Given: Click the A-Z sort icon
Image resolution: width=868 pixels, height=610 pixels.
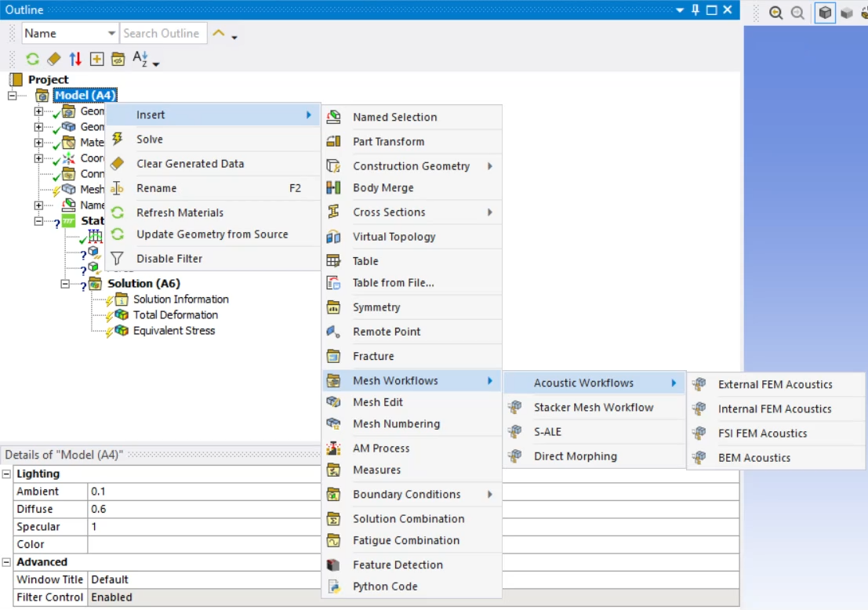Looking at the screenshot, I should tap(140, 58).
